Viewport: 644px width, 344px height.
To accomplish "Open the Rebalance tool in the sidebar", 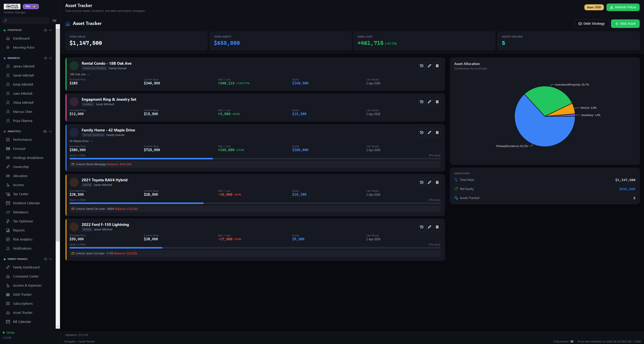I will click(8, 212).
